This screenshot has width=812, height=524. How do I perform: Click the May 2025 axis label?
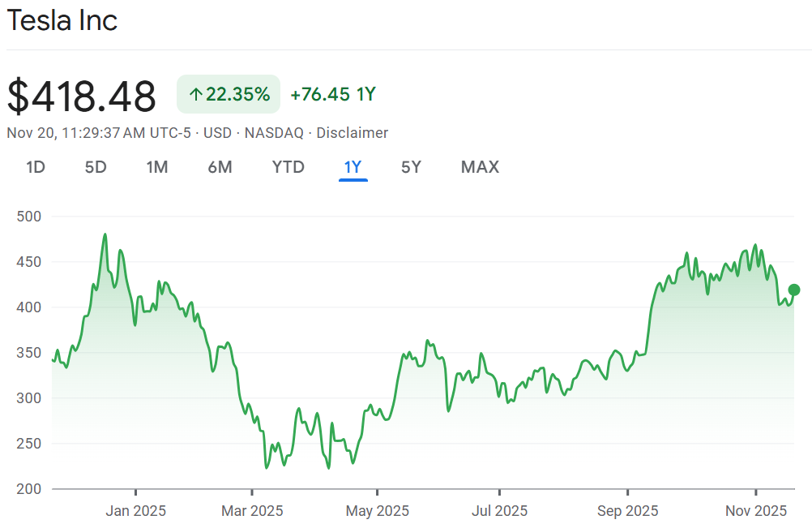pyautogui.click(x=378, y=510)
